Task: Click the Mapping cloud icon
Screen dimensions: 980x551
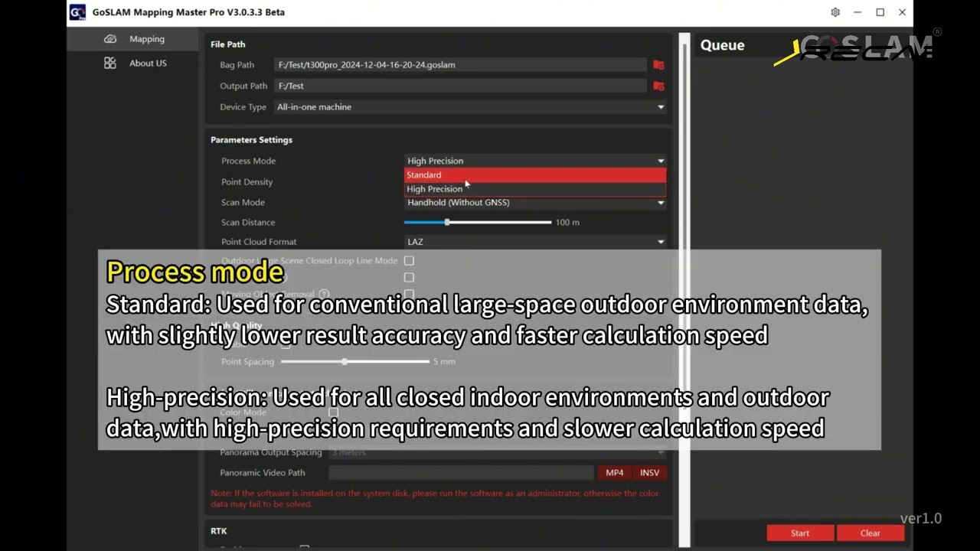Action: [110, 39]
